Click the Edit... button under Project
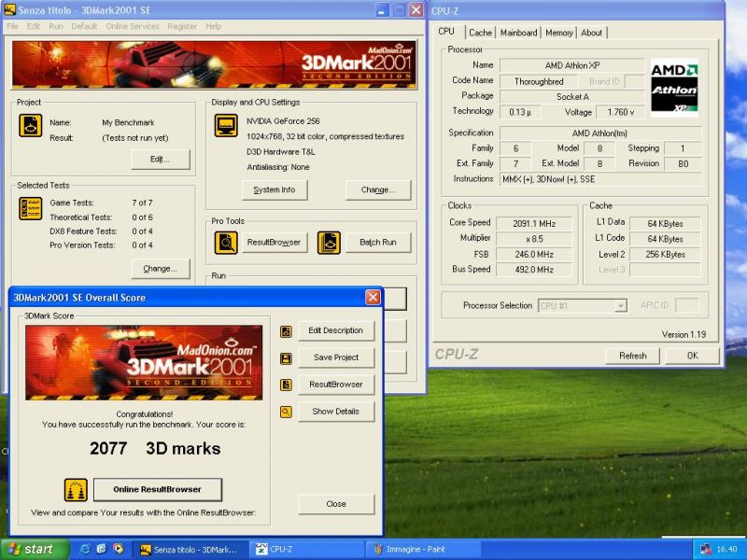747x560 pixels. (160, 160)
